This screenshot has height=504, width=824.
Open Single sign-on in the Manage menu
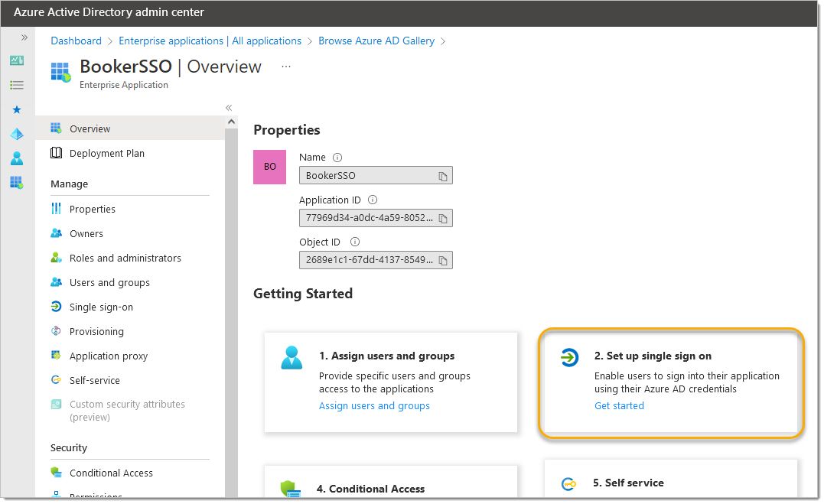[x=101, y=307]
